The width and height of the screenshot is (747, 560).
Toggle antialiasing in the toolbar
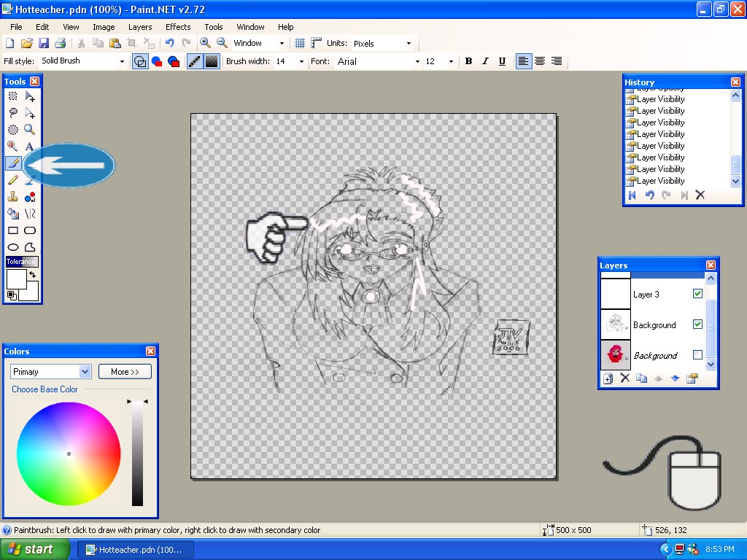coord(195,61)
